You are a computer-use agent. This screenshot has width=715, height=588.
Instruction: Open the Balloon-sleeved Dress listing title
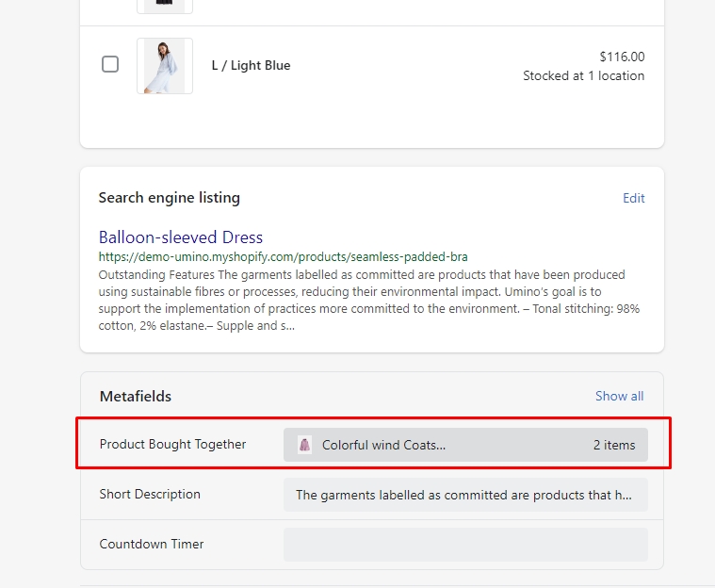click(x=181, y=237)
